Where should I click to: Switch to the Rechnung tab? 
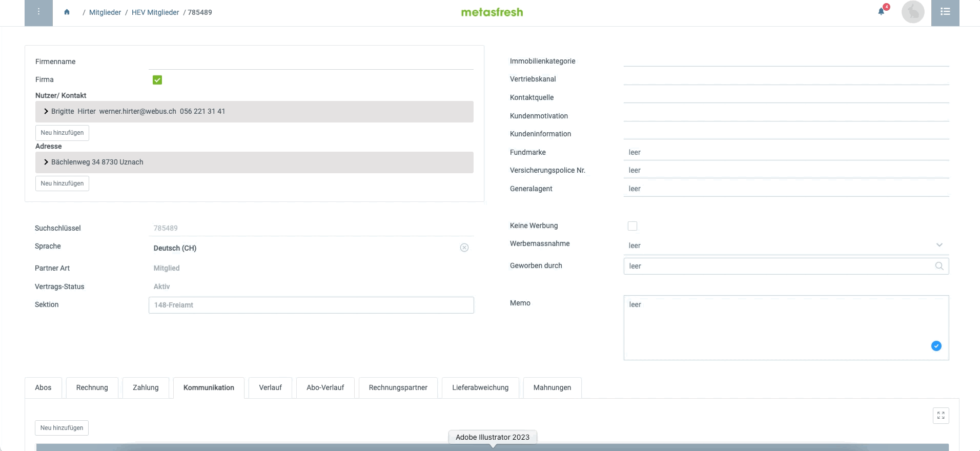[x=92, y=387]
